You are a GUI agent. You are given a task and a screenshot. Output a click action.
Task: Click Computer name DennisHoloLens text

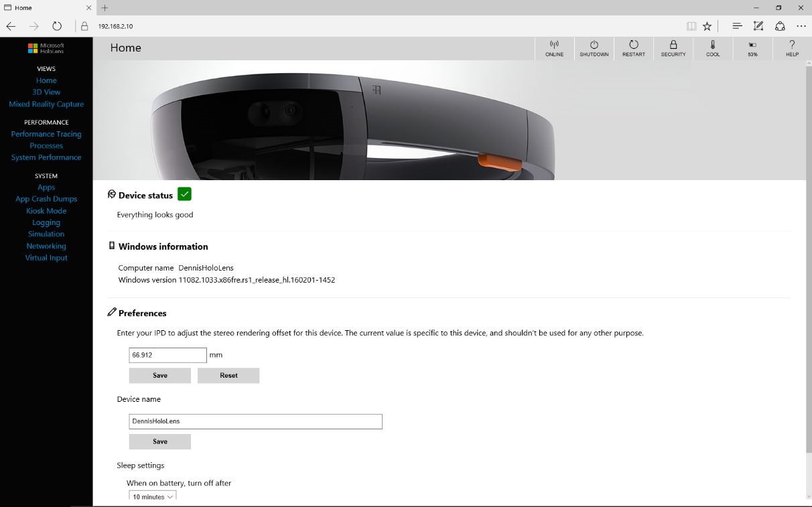click(176, 268)
